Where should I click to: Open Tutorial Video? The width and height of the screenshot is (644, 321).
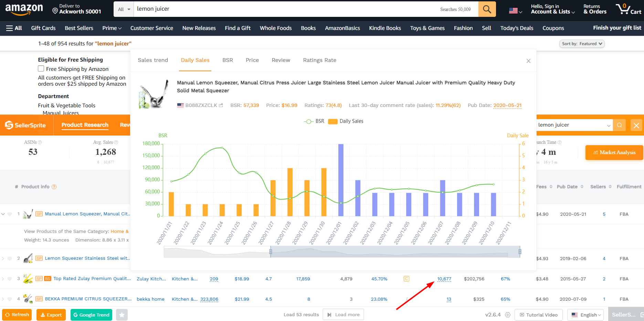click(539, 315)
